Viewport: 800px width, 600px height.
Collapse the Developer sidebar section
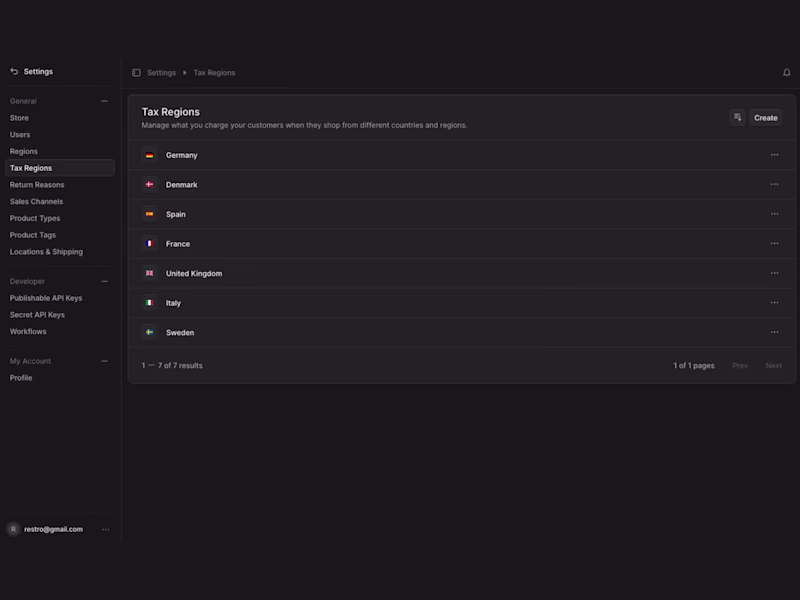click(x=105, y=281)
